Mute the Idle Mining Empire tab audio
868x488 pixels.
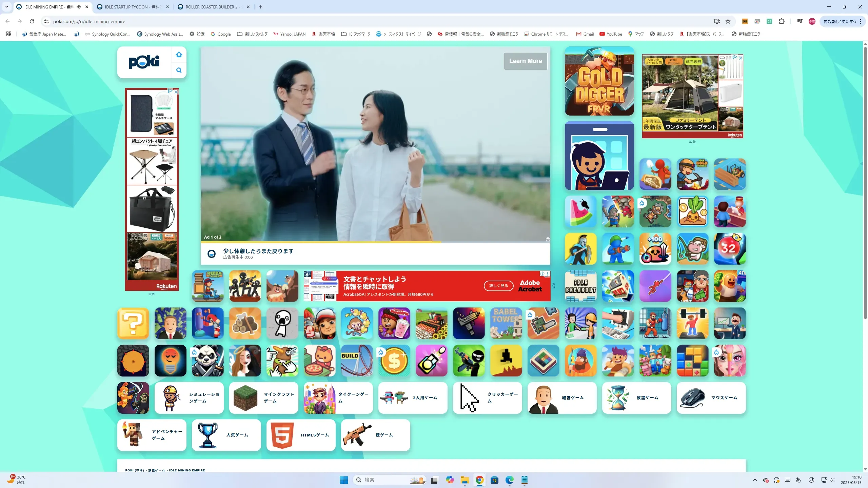[79, 7]
